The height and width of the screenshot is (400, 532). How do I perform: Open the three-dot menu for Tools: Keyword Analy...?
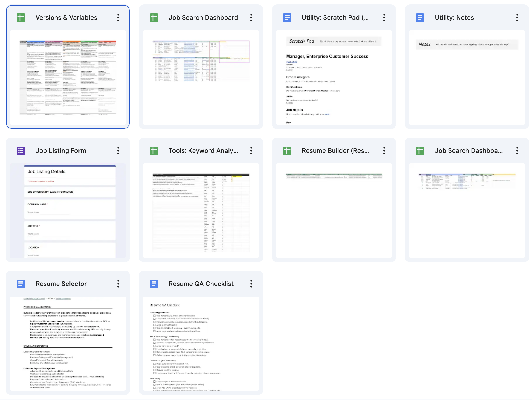pyautogui.click(x=251, y=151)
